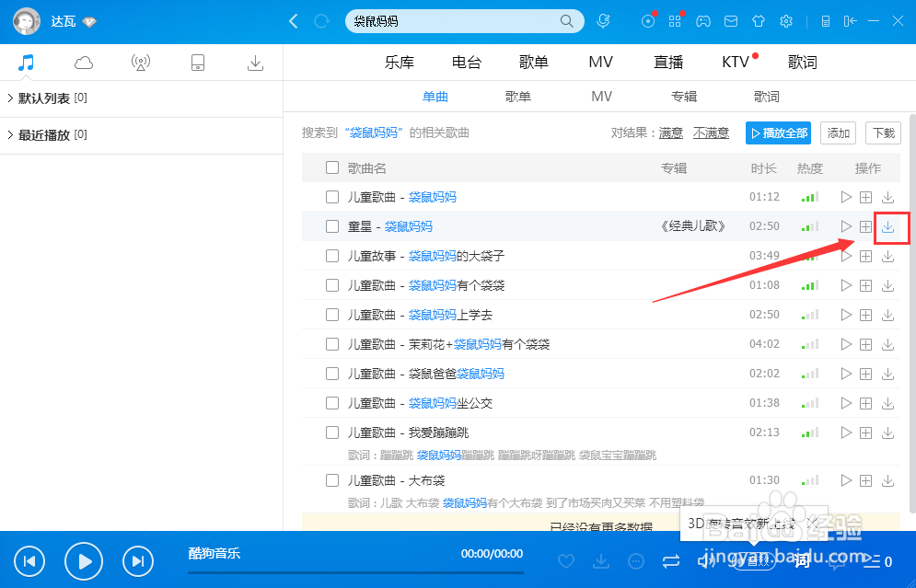Click the 播放全部 play all button
Viewport: 916px width, 588px height.
click(778, 133)
